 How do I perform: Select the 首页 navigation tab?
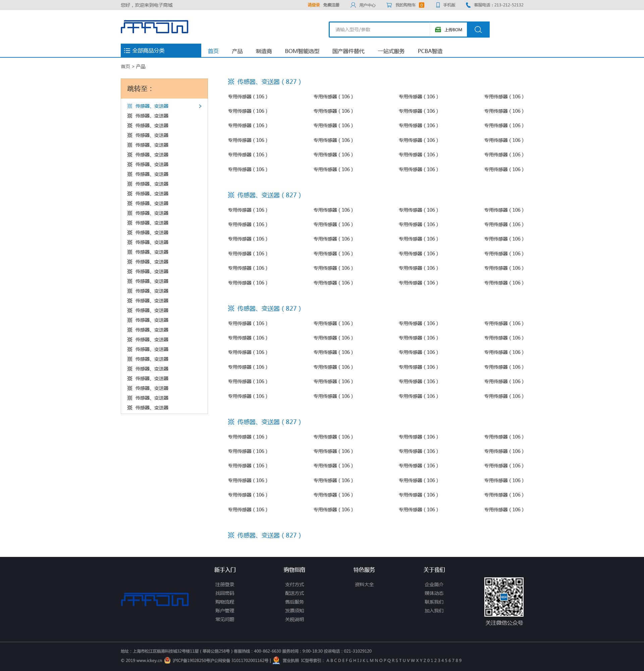213,51
